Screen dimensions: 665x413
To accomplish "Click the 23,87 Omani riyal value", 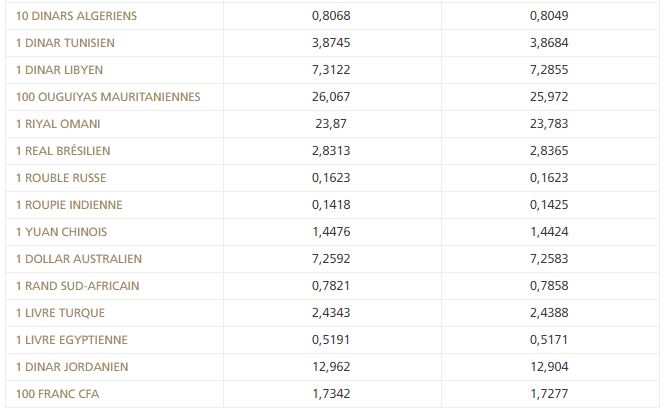I will pos(332,125).
